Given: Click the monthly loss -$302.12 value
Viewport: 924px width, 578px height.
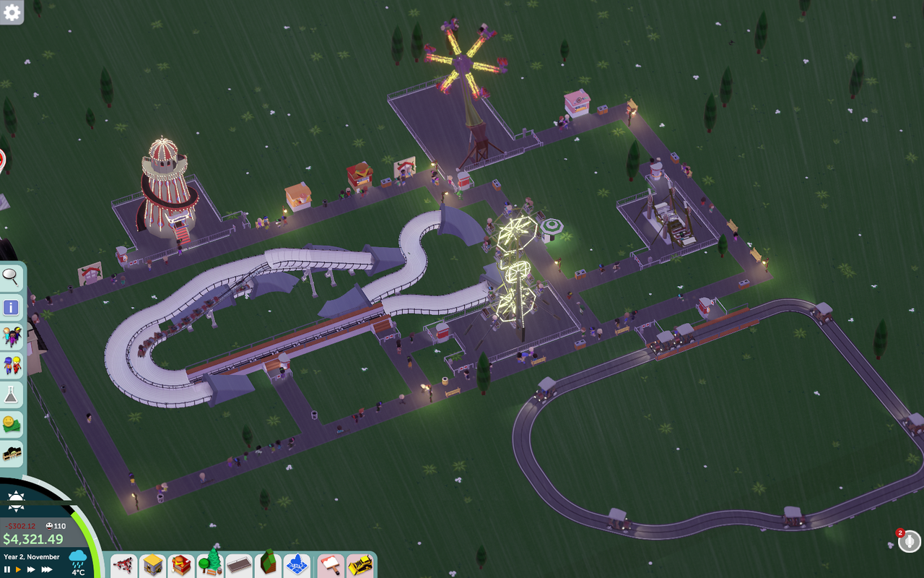Looking at the screenshot, I should click(x=20, y=526).
